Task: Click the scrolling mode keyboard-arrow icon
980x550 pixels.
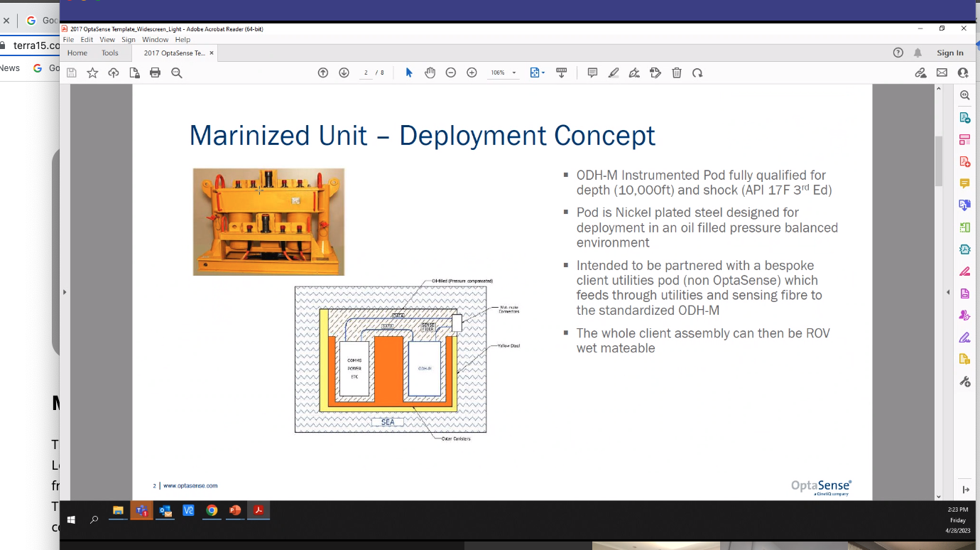Action: pos(561,72)
